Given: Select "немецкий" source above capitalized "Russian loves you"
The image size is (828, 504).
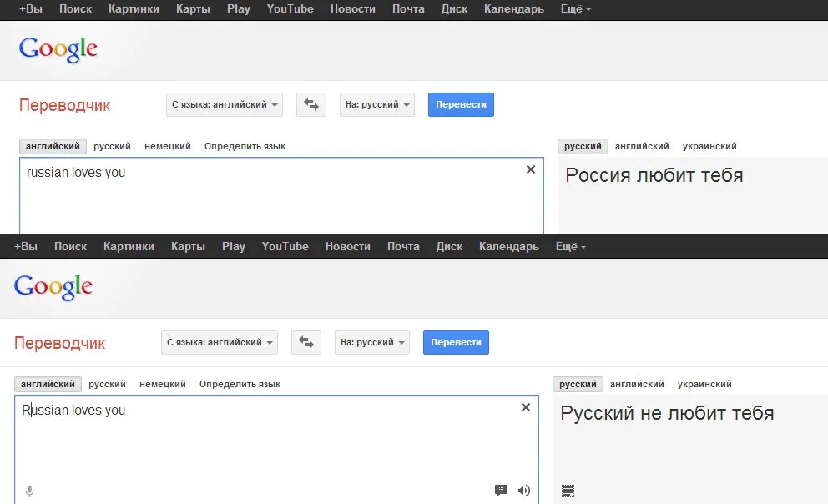Looking at the screenshot, I should (x=163, y=384).
